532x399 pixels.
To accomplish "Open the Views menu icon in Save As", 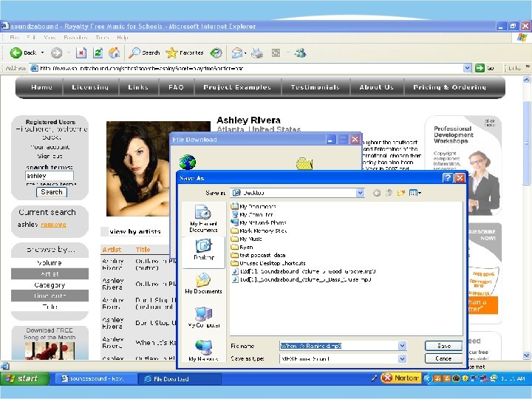I will tap(415, 193).
